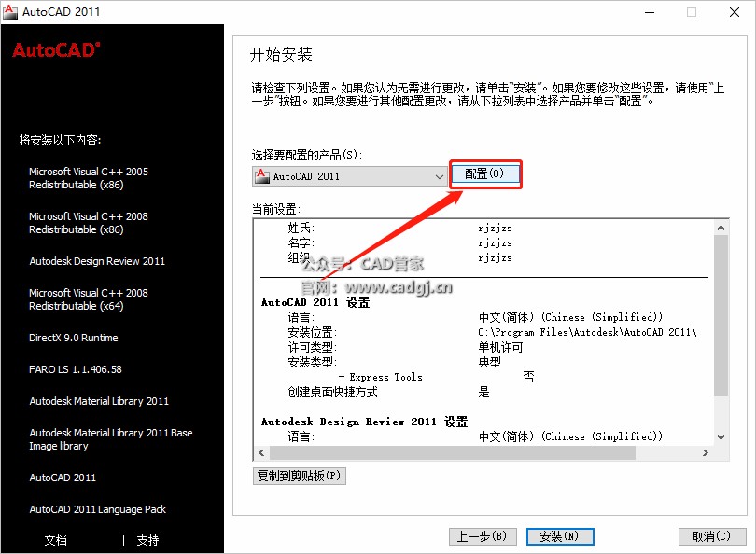Select 'Autodesk Material Library 2011 Base Image library'

click(x=111, y=439)
